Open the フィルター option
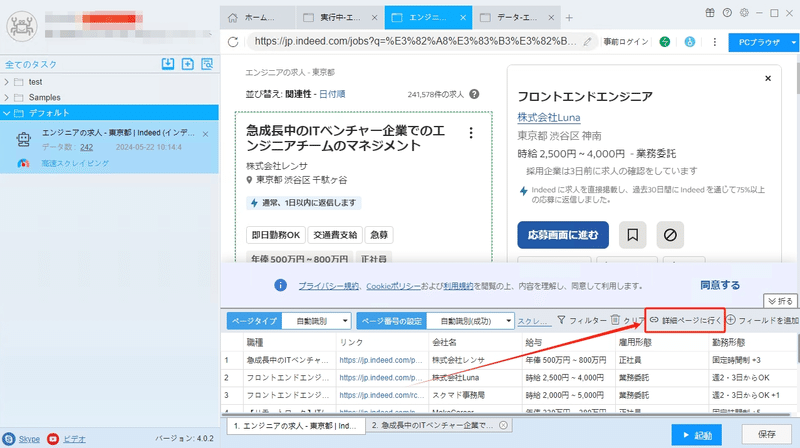Screen dimensions: 800x448 coord(582,320)
